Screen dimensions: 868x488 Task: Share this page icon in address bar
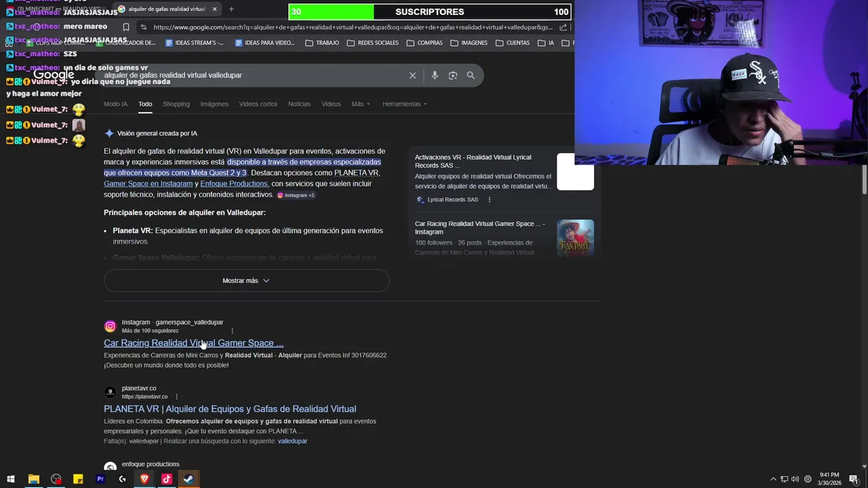point(563,27)
